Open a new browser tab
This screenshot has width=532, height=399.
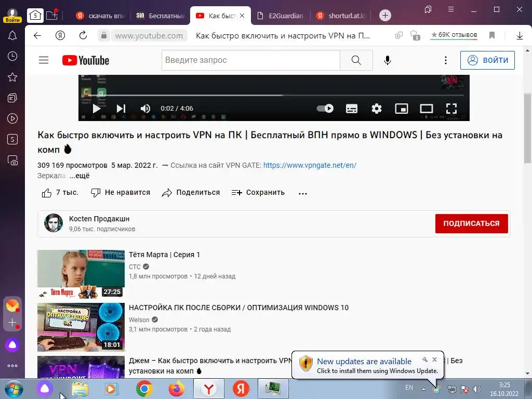(385, 15)
